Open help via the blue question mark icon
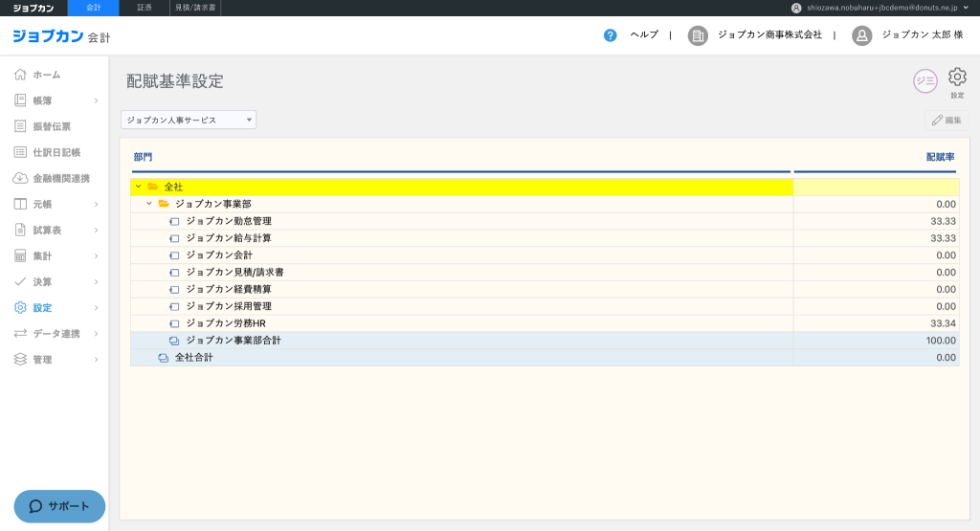The height and width of the screenshot is (531, 980). 610,35
